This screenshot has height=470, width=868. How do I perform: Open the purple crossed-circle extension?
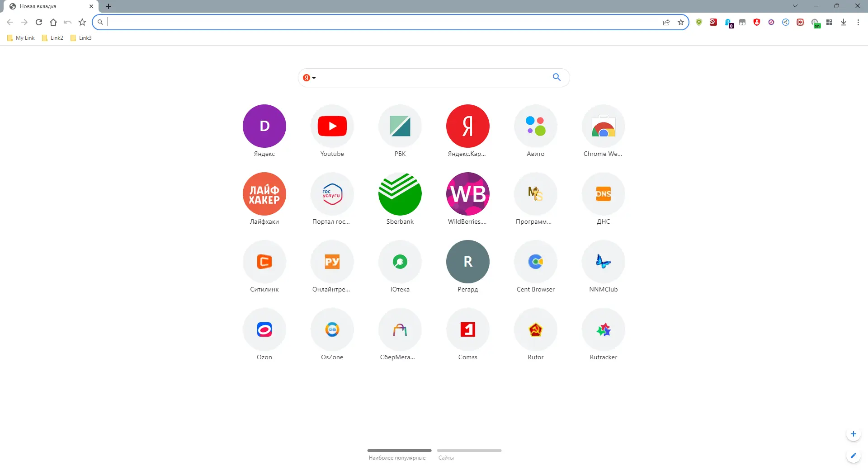click(771, 22)
